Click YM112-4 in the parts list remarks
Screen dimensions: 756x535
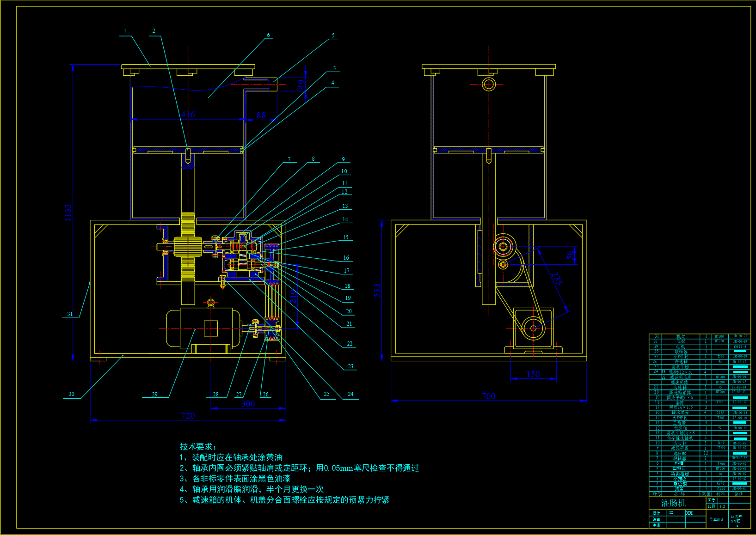coord(740,347)
